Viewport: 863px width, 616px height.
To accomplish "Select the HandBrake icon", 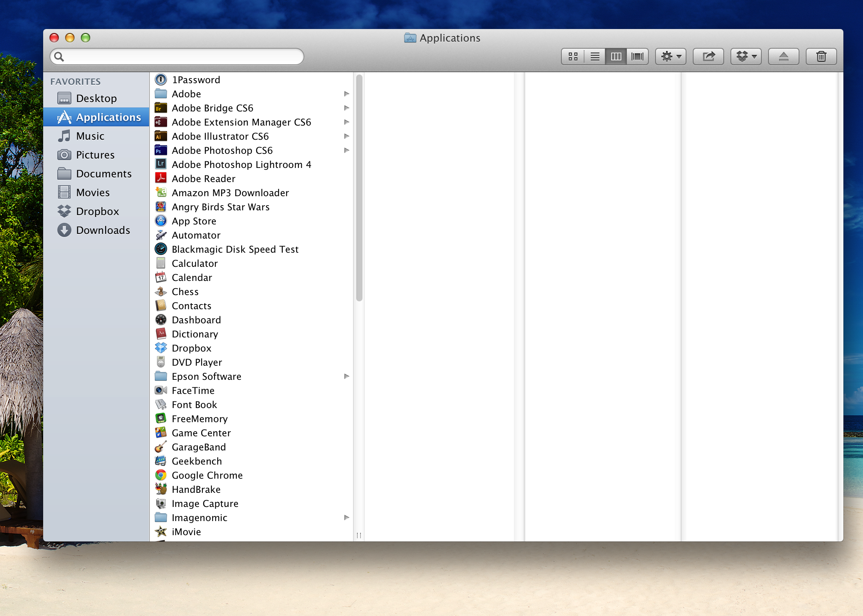I will click(x=161, y=489).
